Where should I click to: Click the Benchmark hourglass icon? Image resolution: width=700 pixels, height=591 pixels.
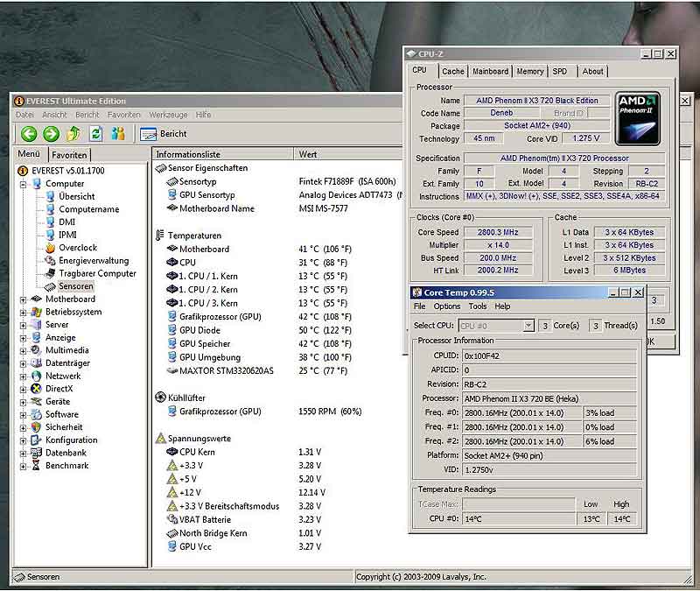click(36, 466)
